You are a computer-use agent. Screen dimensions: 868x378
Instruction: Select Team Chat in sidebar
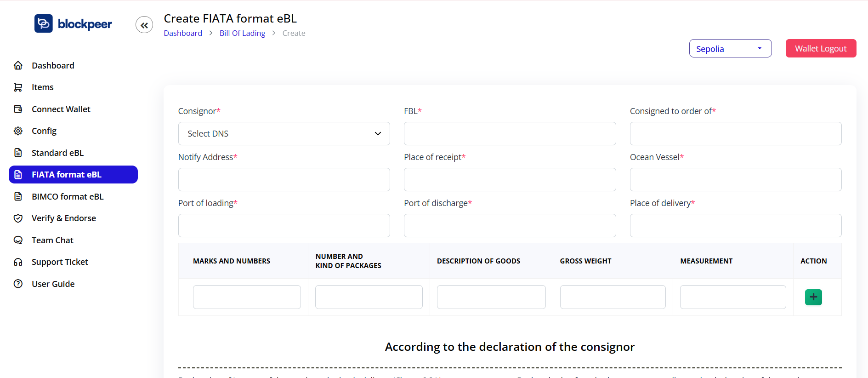point(52,240)
